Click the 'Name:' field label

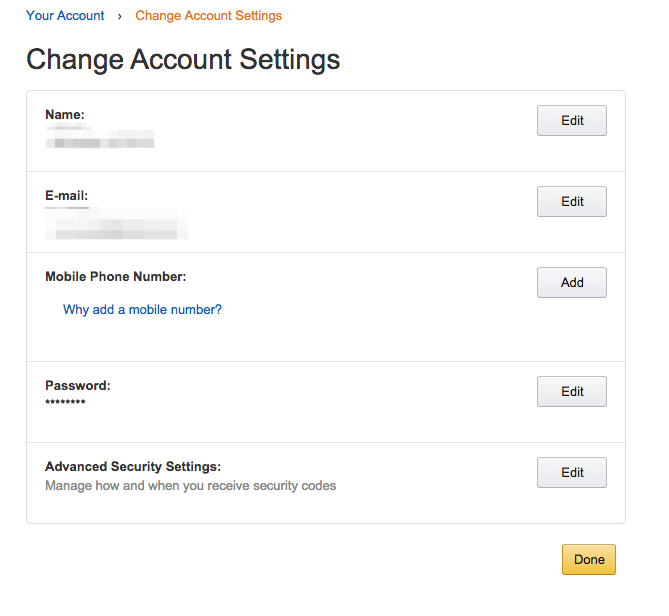65,115
